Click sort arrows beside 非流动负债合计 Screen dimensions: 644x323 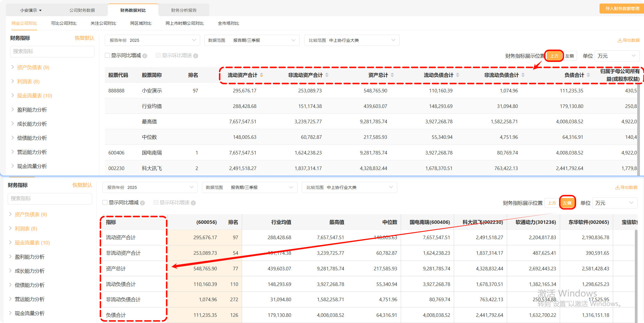point(523,75)
